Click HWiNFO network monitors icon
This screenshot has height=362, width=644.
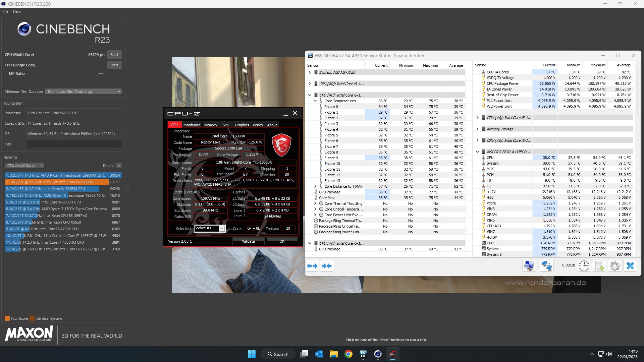pyautogui.click(x=546, y=266)
